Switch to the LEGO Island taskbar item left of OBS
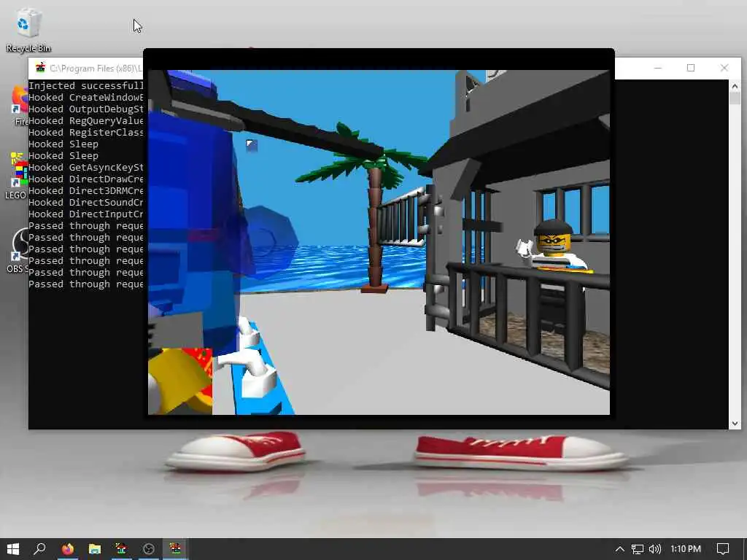Viewport: 747px width, 560px height. (x=121, y=549)
